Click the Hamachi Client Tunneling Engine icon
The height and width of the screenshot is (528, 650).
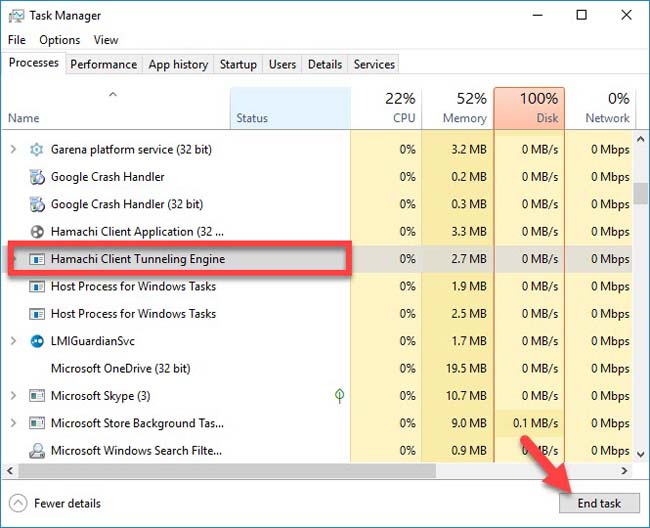coord(37,259)
